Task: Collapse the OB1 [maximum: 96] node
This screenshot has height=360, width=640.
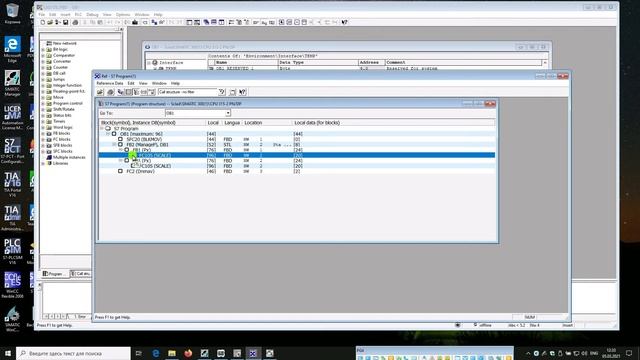Action: pyautogui.click(x=108, y=134)
